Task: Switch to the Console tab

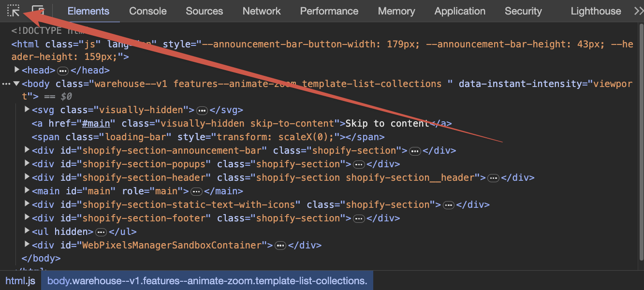Action: 147,11
